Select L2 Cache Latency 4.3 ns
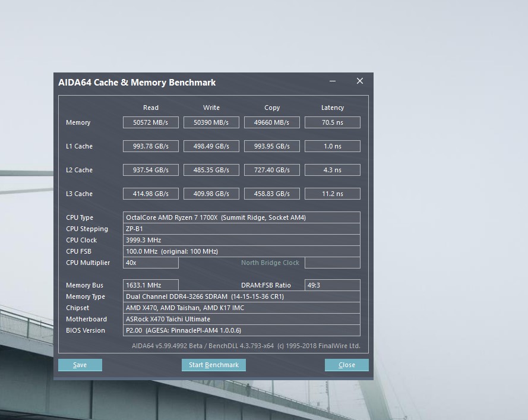Image resolution: width=528 pixels, height=420 pixels. 333,170
